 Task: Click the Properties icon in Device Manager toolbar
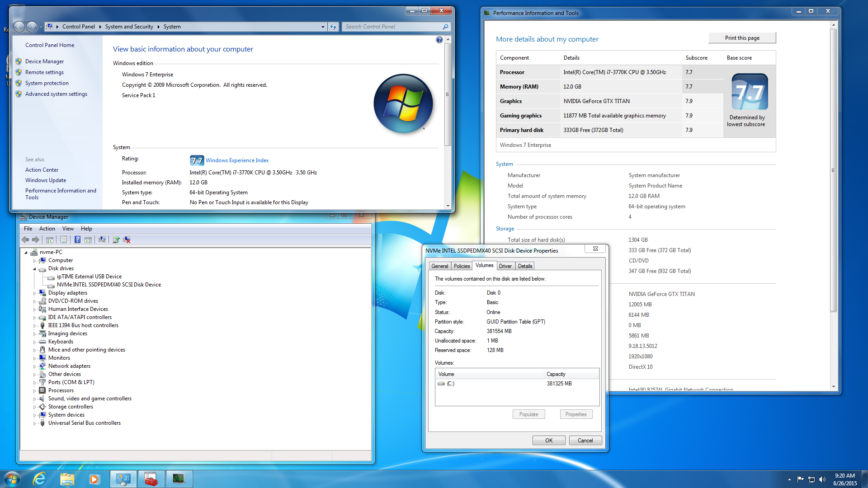coord(63,240)
